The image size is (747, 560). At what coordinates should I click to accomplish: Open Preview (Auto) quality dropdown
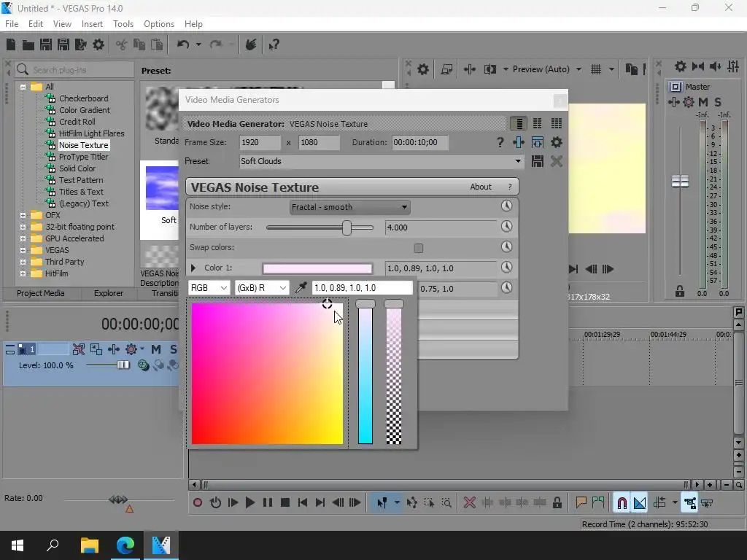578,69
